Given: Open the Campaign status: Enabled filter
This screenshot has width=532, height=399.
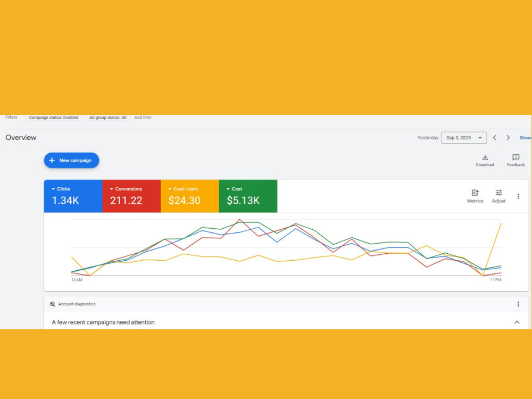Looking at the screenshot, I should (x=54, y=118).
